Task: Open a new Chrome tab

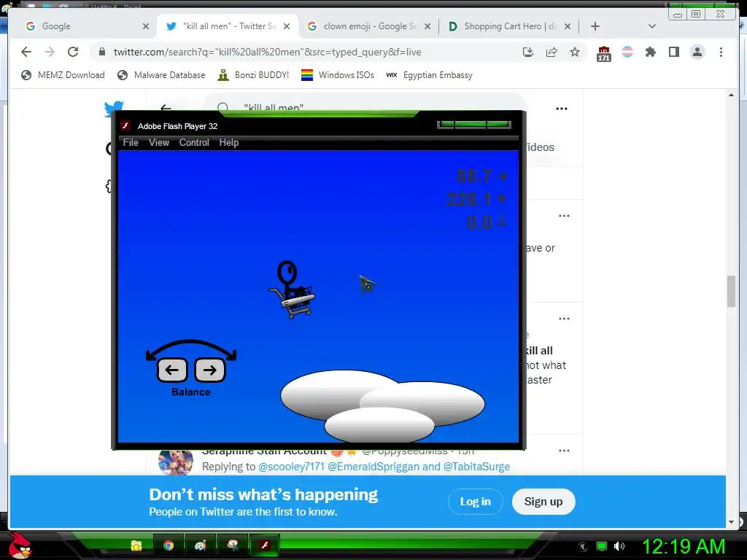Action: [595, 26]
